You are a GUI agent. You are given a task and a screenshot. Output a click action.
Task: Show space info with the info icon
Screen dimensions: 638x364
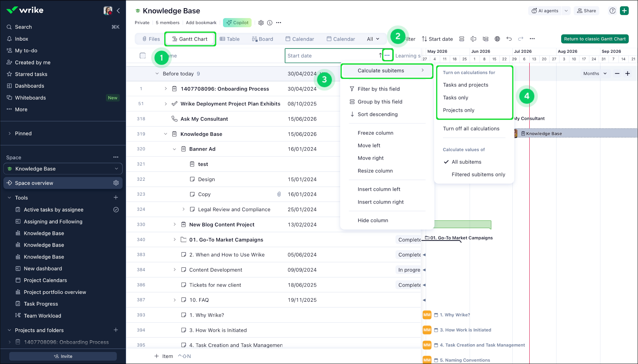[270, 23]
